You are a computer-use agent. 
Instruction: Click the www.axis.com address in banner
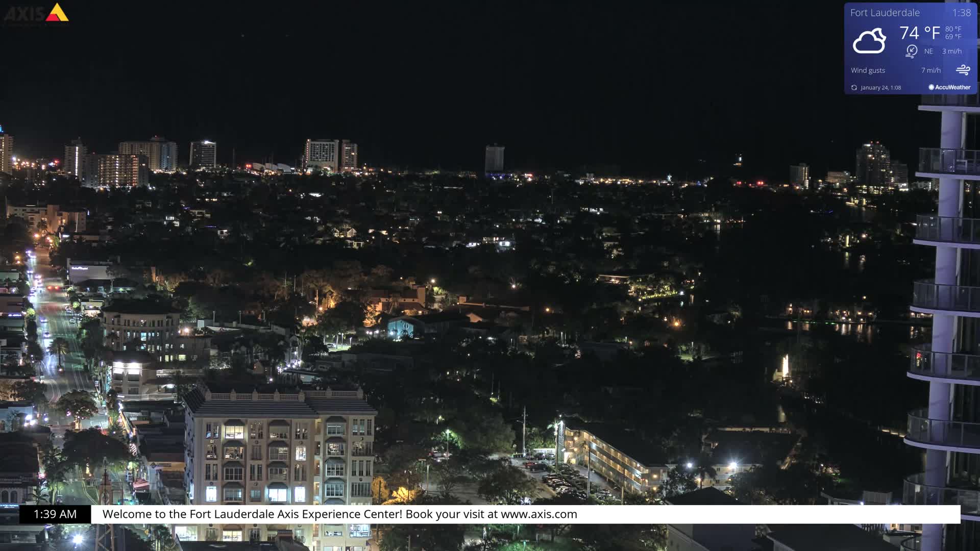[x=539, y=514]
